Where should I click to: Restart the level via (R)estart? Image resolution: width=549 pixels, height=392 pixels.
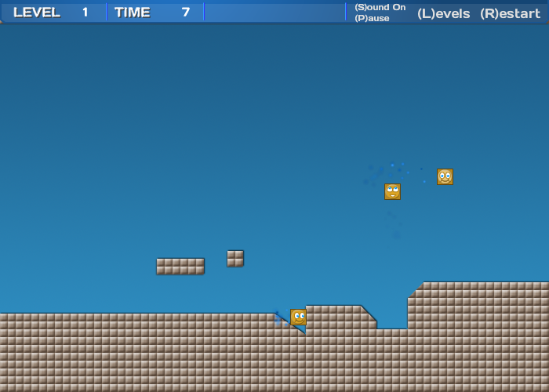(x=510, y=13)
